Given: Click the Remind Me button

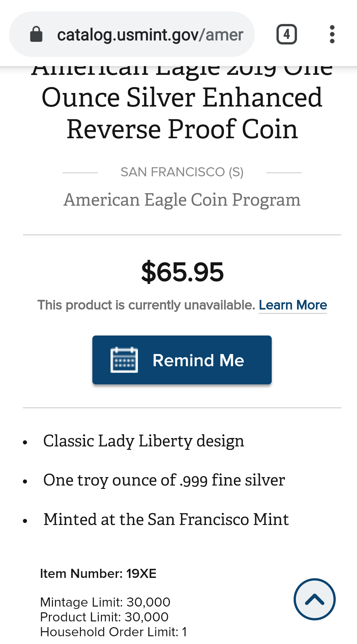Looking at the screenshot, I should click(182, 360).
